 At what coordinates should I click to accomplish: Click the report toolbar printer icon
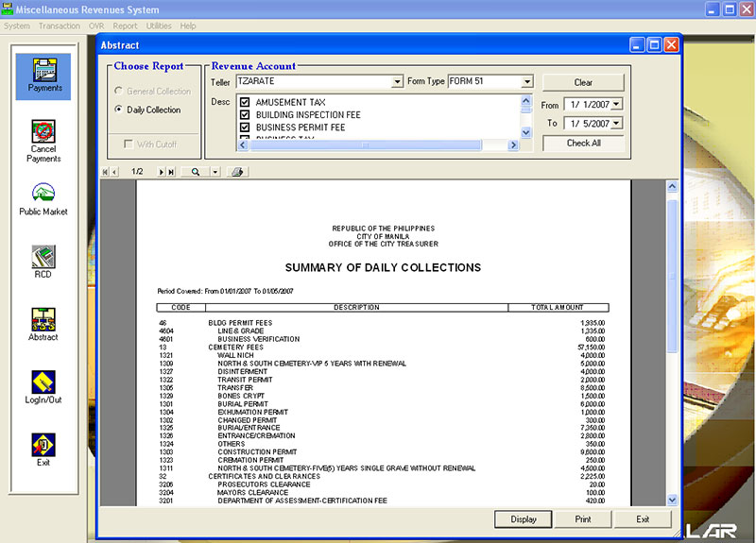pyautogui.click(x=237, y=172)
